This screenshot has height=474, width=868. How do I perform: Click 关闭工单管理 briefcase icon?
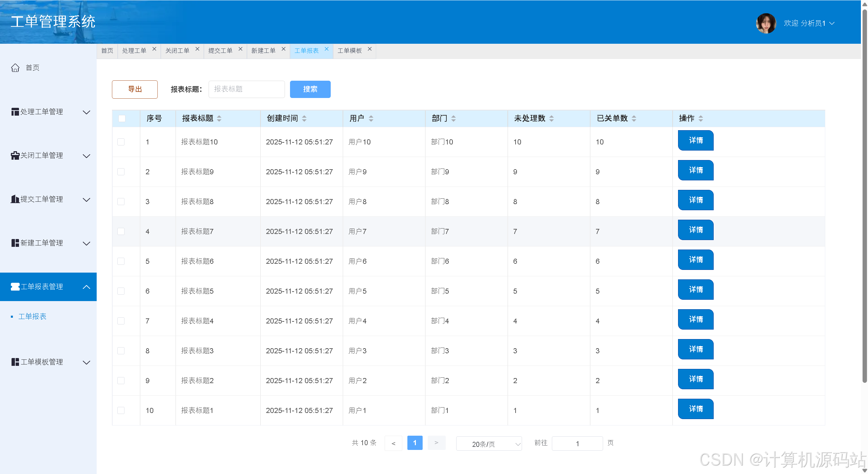[x=15, y=156]
